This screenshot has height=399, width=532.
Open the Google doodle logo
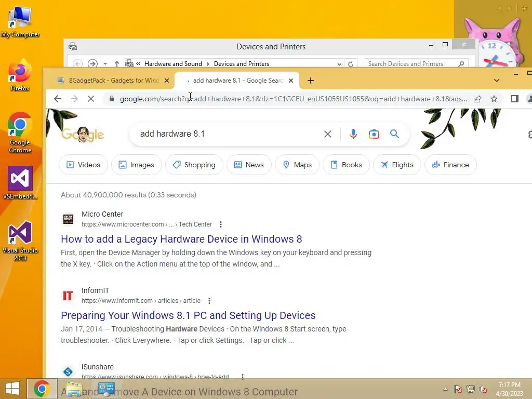pyautogui.click(x=83, y=135)
